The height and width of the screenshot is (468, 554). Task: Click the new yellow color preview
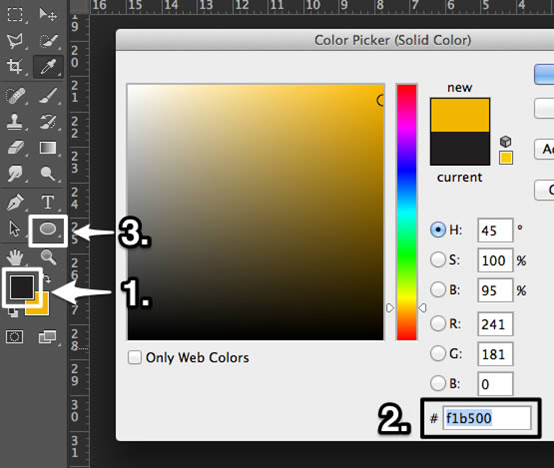click(460, 115)
